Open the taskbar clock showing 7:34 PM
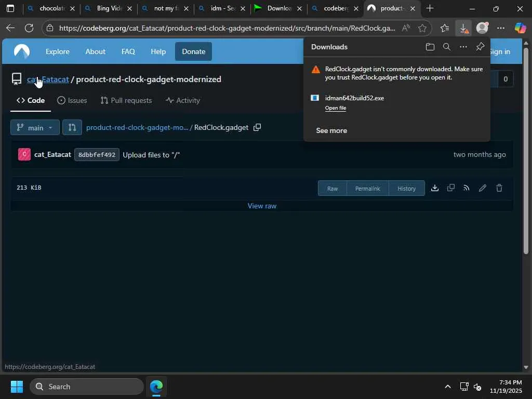The width and height of the screenshot is (532, 399). [x=506, y=387]
